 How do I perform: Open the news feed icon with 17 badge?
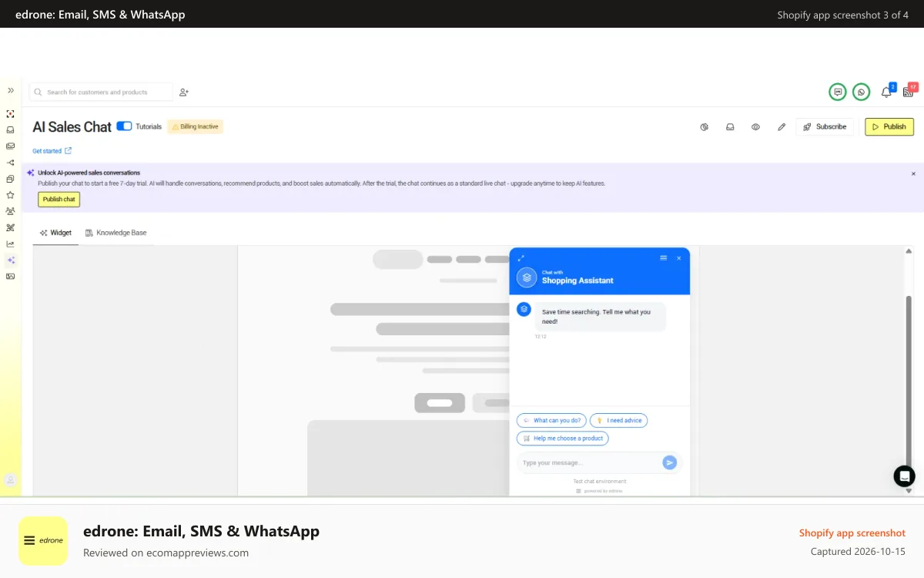(909, 92)
